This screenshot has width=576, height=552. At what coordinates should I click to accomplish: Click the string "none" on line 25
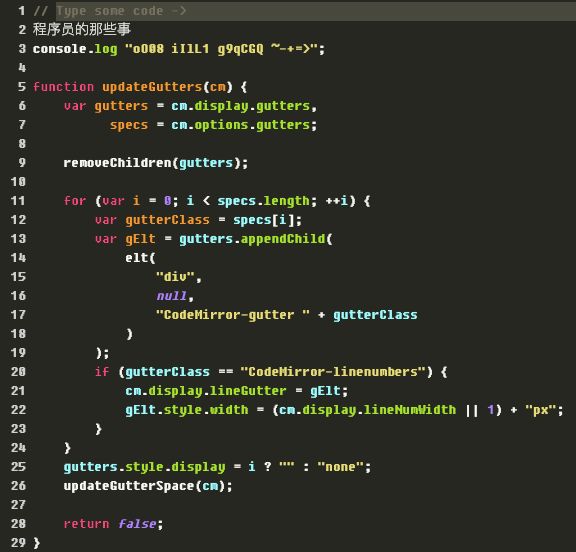pyautogui.click(x=341, y=467)
